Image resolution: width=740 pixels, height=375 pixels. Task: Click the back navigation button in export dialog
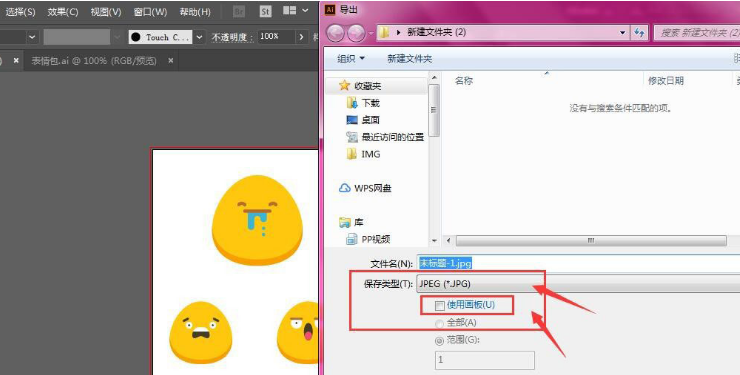335,33
